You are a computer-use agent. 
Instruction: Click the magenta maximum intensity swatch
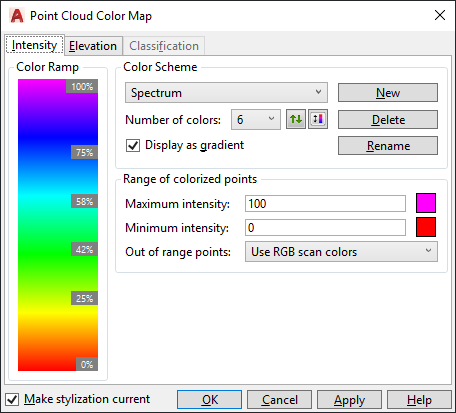(x=426, y=203)
